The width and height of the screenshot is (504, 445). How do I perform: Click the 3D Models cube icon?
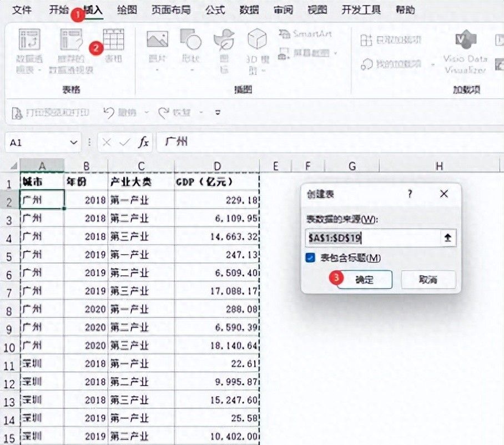coord(257,40)
